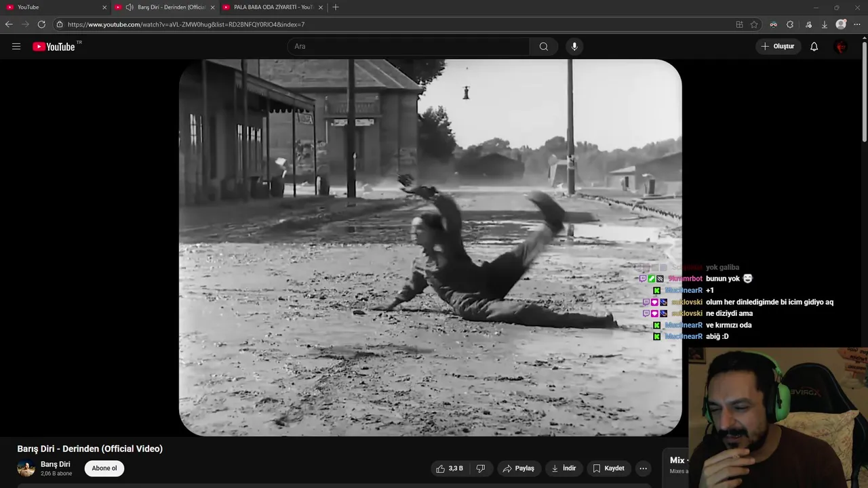Open browser settings and more menu
868x488 pixels.
point(857,24)
